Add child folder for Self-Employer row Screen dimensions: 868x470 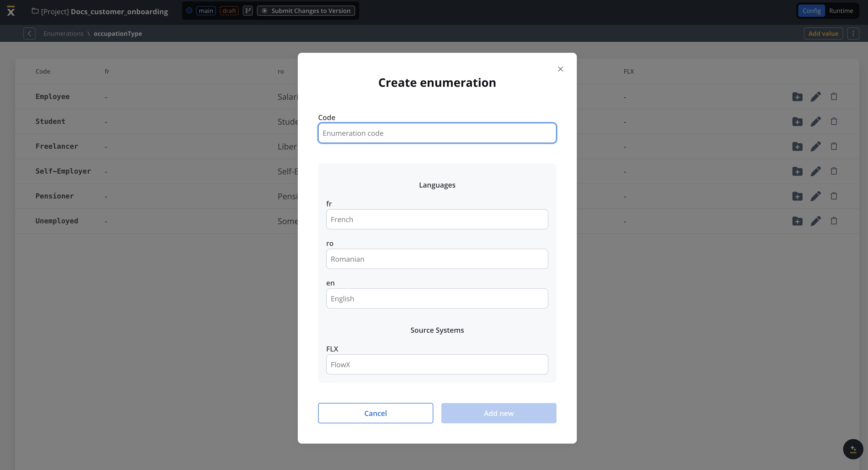797,172
